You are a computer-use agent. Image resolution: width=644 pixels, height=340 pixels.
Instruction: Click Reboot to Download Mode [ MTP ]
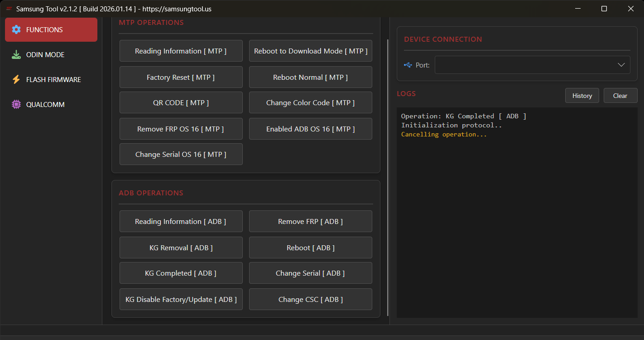310,51
